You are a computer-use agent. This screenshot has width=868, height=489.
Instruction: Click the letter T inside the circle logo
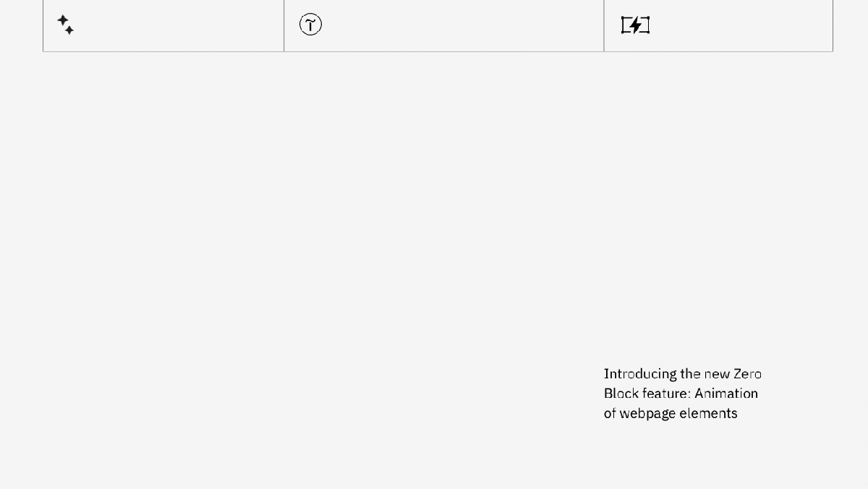point(310,25)
